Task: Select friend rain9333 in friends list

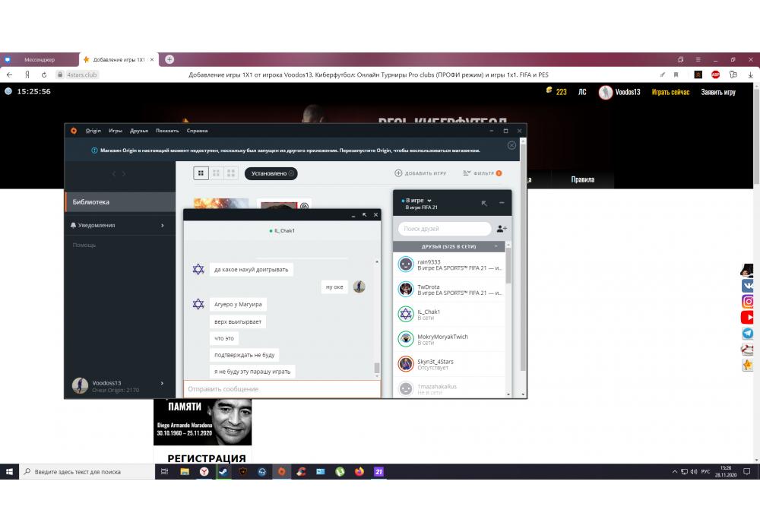Action: 448,264
